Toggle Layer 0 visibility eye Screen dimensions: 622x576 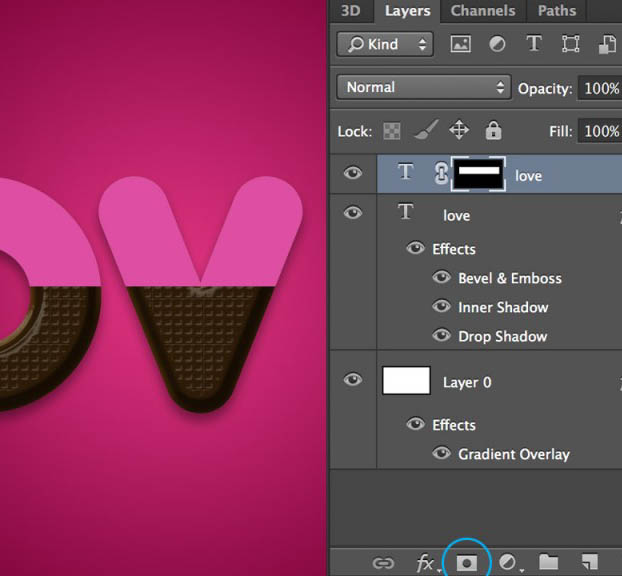click(353, 380)
